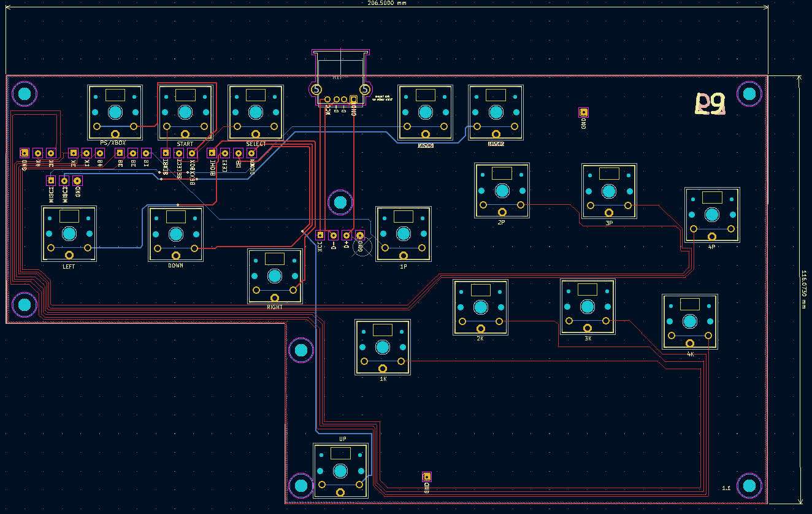Select the START switch footprint
Viewport: 812px width, 514px height.
tap(185, 112)
